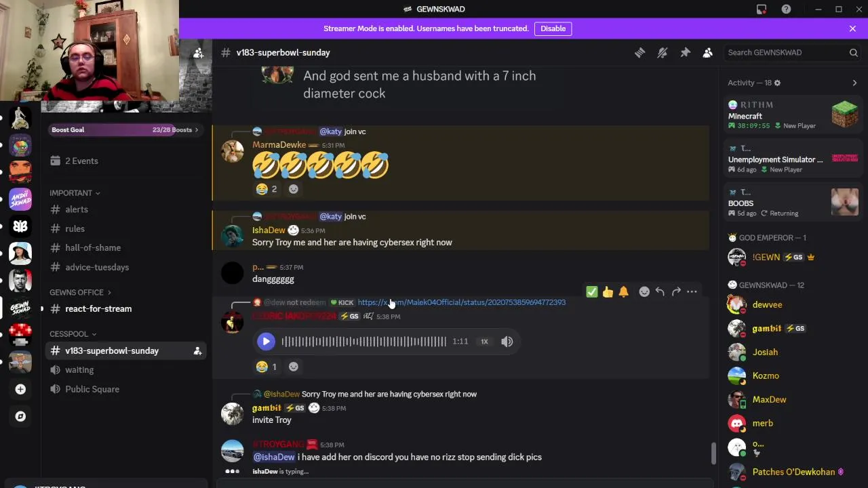The image size is (868, 488).
Task: Play the 1:11 voice message
Action: [266, 342]
